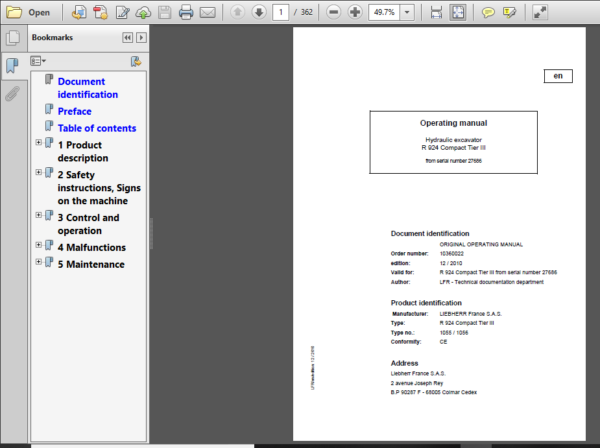The width and height of the screenshot is (600, 448).
Task: Click the fit one full page icon
Action: (458, 12)
